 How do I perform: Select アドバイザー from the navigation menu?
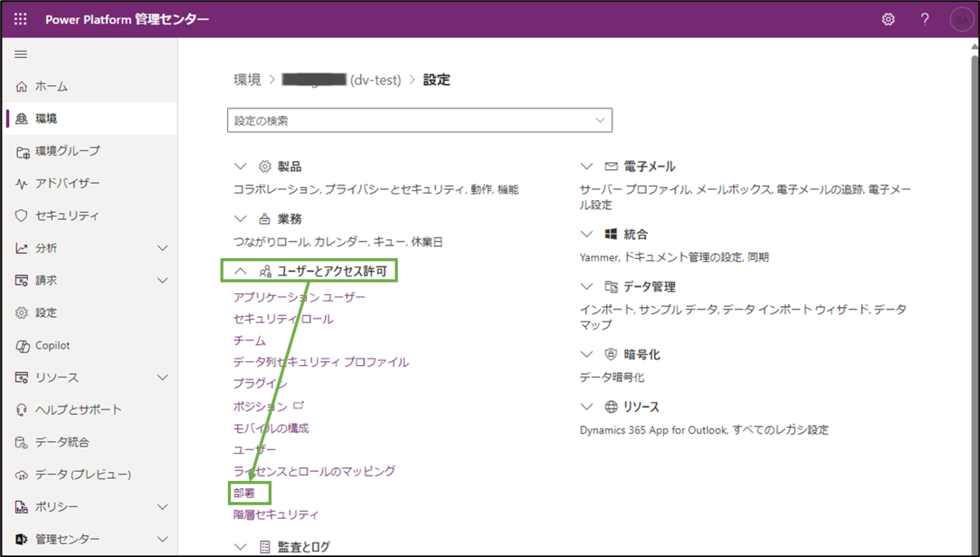click(60, 183)
